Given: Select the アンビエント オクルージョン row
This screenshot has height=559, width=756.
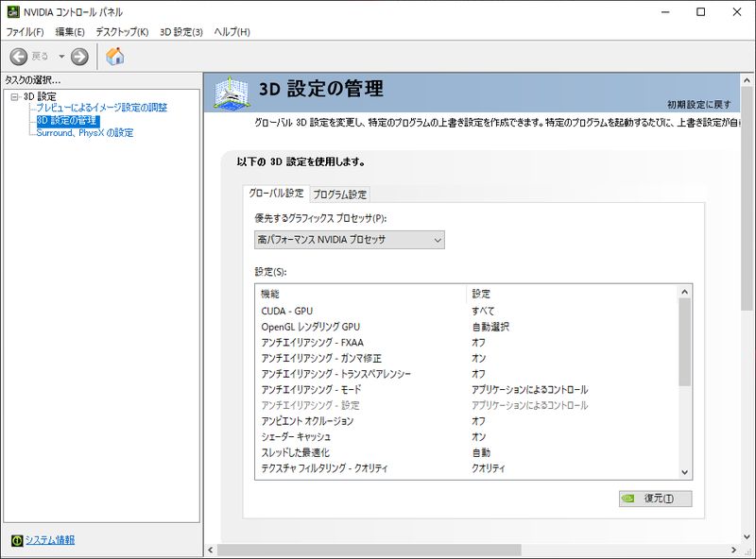Looking at the screenshot, I should (x=467, y=421).
